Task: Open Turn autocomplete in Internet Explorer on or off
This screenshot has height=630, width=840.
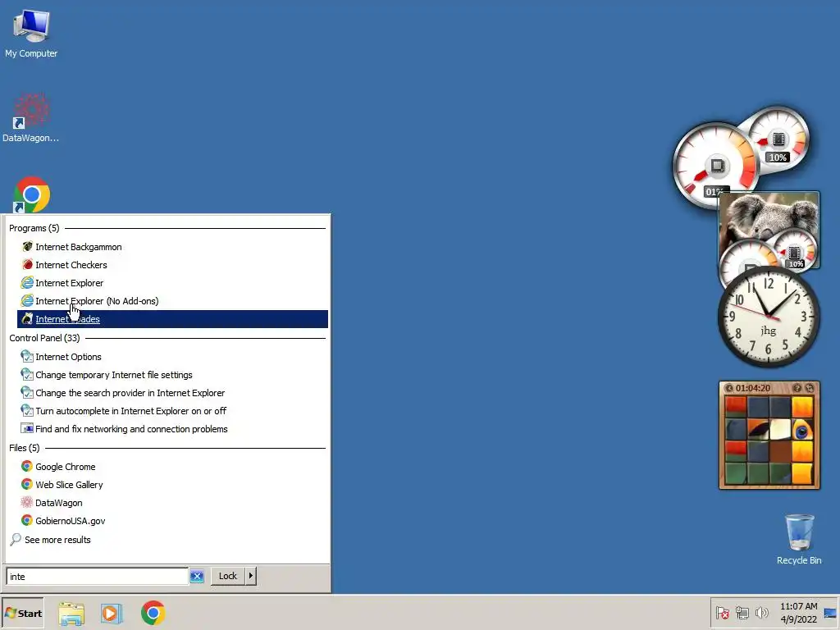Action: pyautogui.click(x=172, y=411)
